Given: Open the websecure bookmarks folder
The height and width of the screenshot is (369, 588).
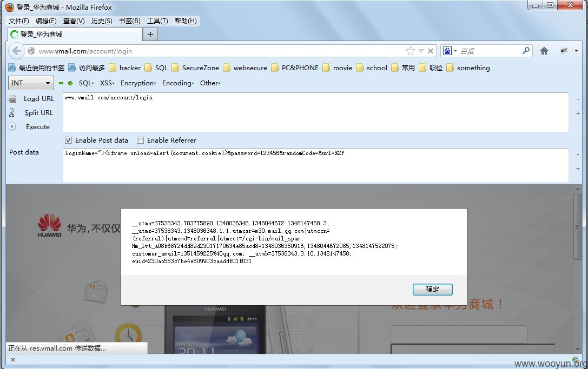Looking at the screenshot, I should click(x=245, y=68).
